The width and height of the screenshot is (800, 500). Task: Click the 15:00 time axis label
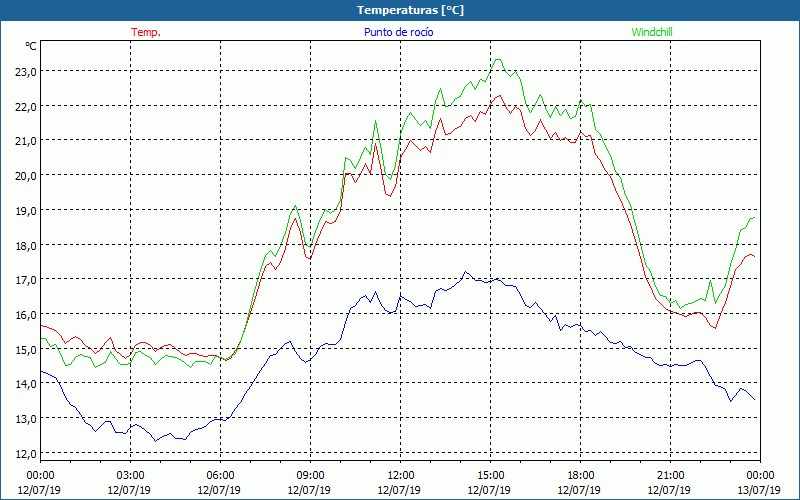pyautogui.click(x=490, y=475)
